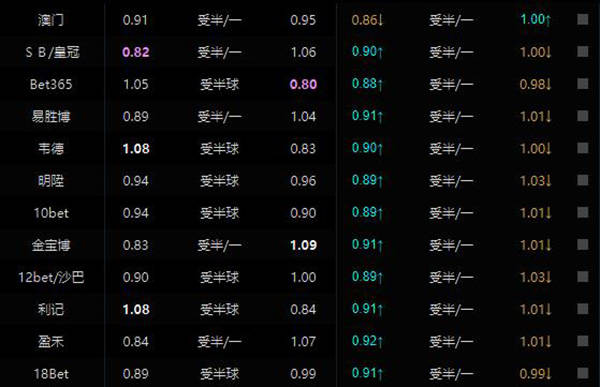Click the 0.90 initial odds for 10bet
Screen dimensions: 600x387
click(303, 213)
